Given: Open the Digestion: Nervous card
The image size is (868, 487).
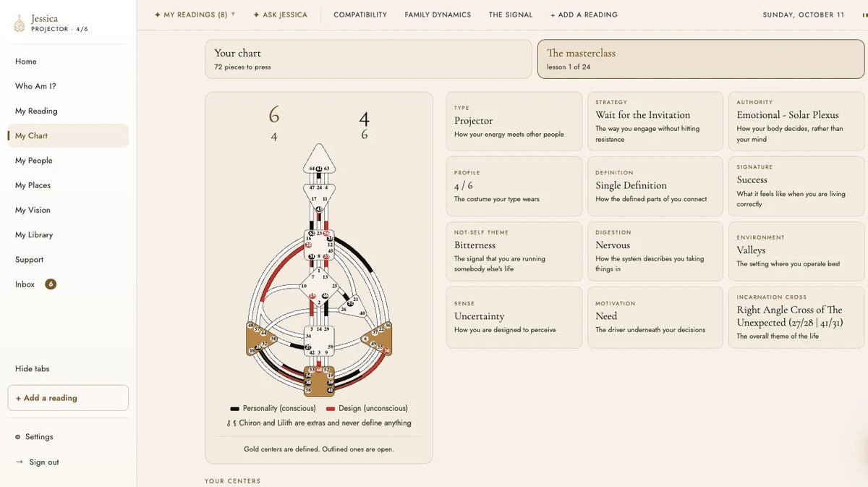Looking at the screenshot, I should 655,251.
